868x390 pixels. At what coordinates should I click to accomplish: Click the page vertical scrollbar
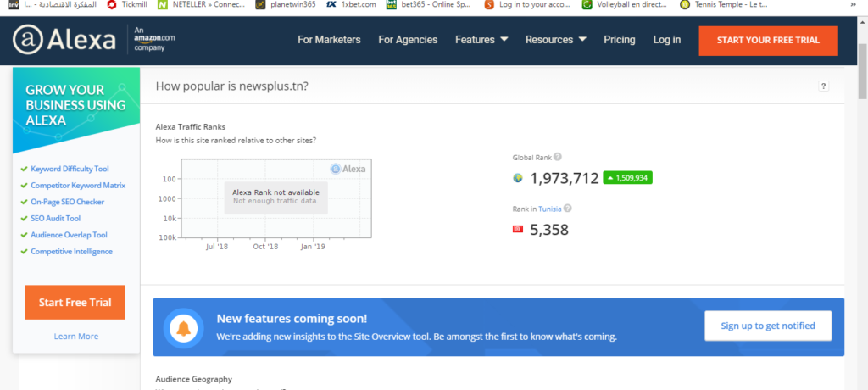(x=861, y=212)
